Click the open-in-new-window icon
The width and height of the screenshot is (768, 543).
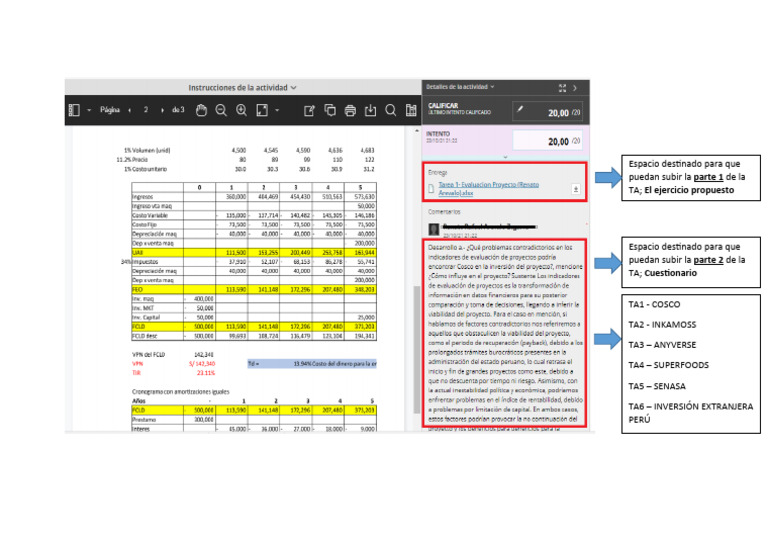308,110
